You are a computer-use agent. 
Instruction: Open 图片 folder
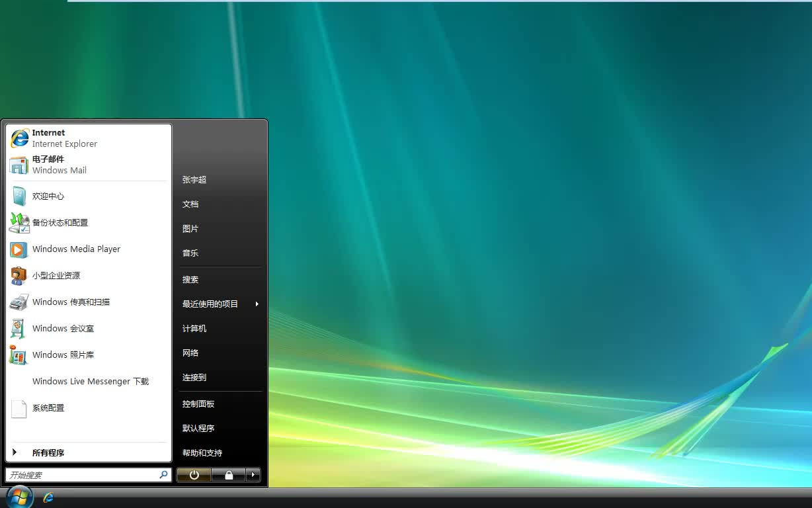click(190, 229)
